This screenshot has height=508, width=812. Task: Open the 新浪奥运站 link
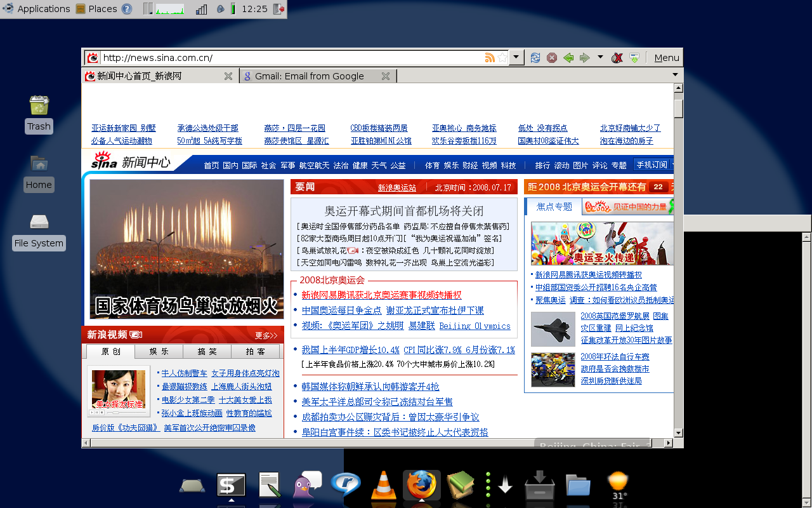click(397, 187)
